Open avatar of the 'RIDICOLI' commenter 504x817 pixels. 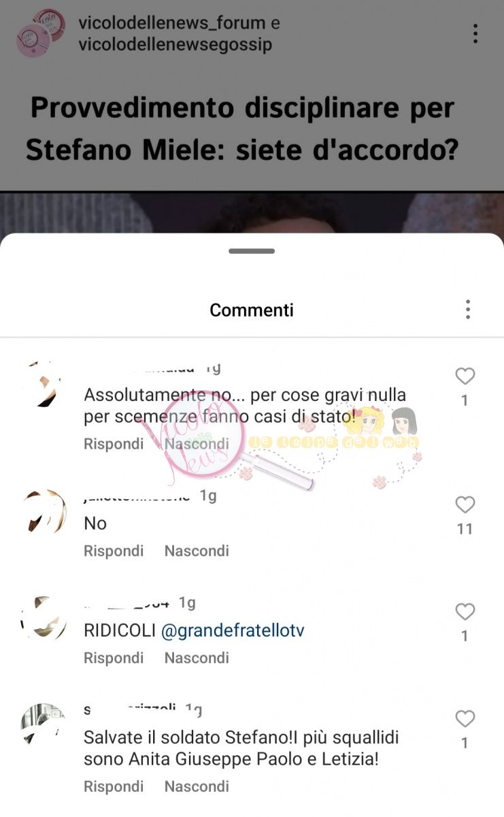click(x=43, y=618)
